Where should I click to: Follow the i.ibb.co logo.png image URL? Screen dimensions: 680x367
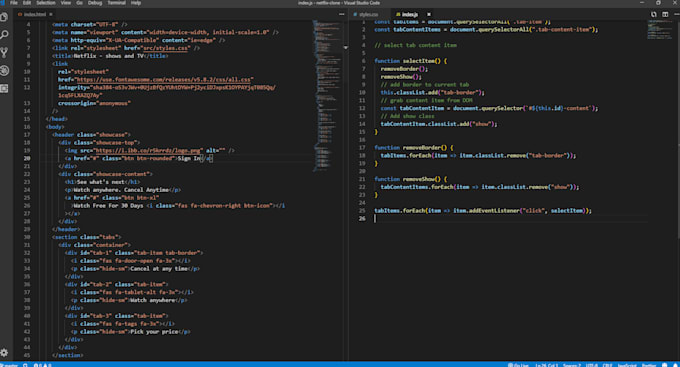tap(148, 151)
